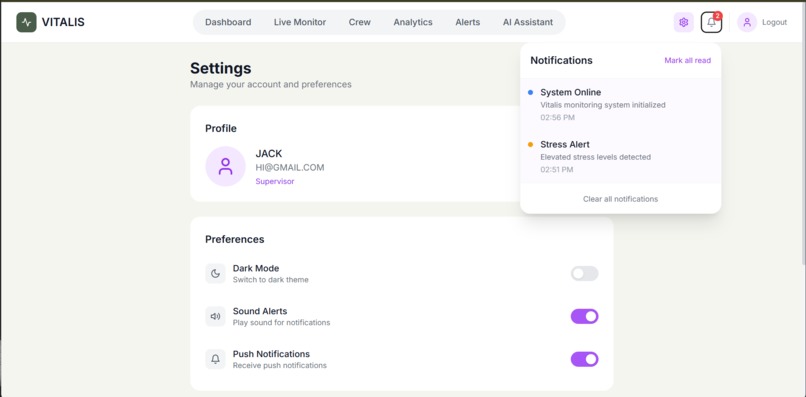Click the HI@GMAIL.COM email text

coord(290,168)
